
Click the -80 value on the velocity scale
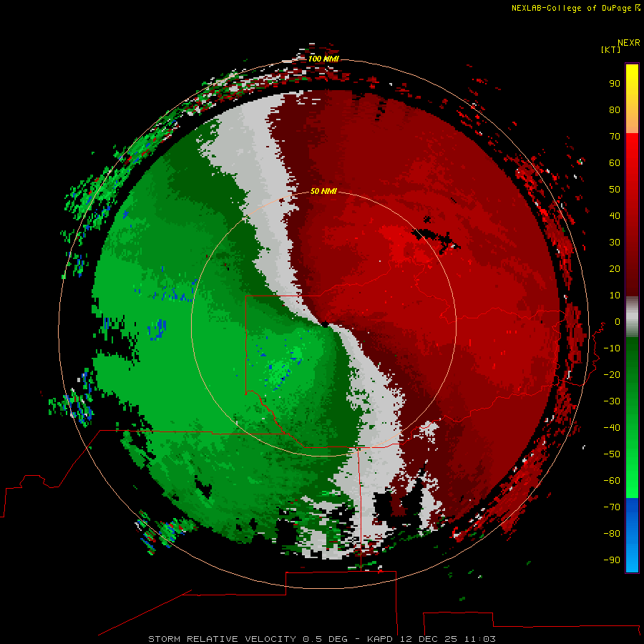coord(612,534)
